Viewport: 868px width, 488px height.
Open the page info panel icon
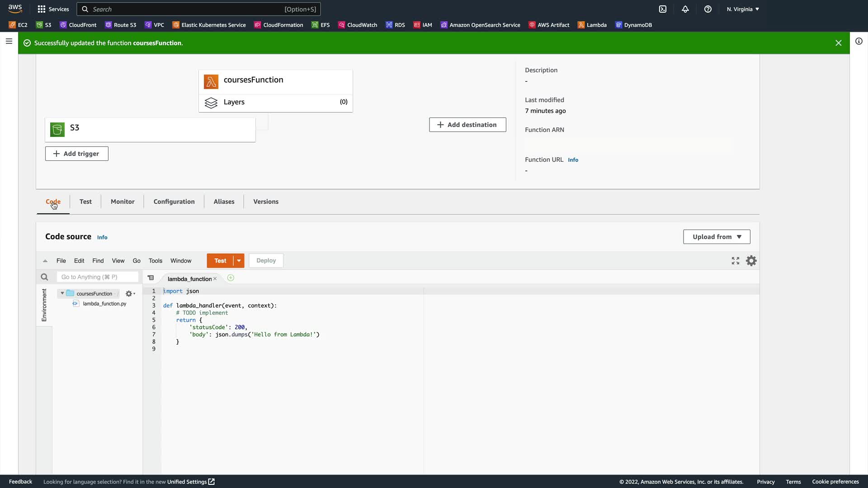coord(859,41)
